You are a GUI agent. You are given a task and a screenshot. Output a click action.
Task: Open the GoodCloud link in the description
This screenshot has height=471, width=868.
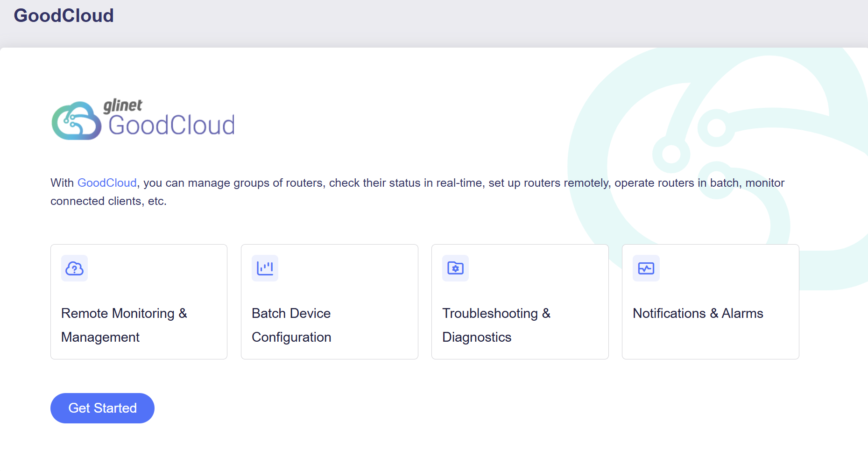(107, 183)
